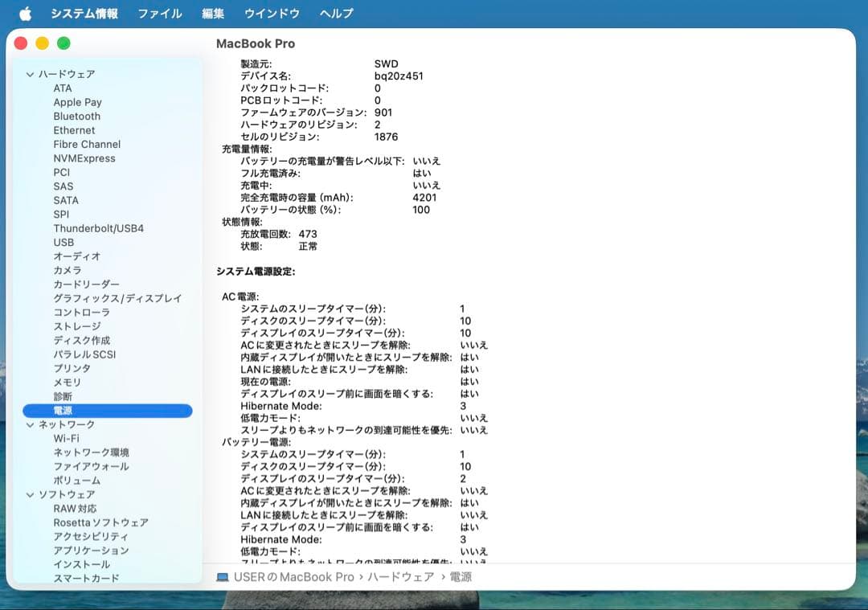
Task: Select 診断 in the sidebar
Action: pos(63,396)
